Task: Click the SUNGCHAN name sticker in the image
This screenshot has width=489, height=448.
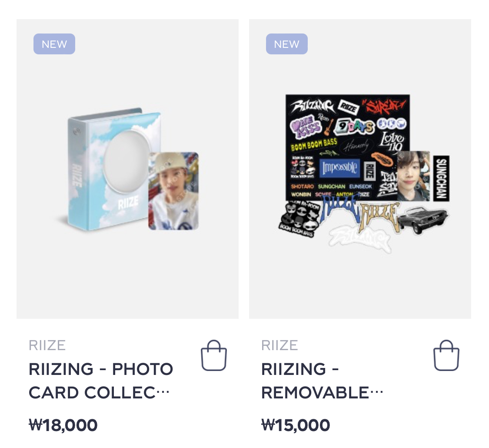Action: coord(441,178)
